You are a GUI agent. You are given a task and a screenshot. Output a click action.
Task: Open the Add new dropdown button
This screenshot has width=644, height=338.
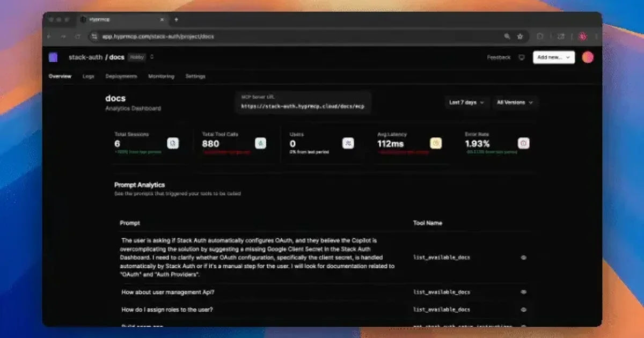pyautogui.click(x=554, y=57)
